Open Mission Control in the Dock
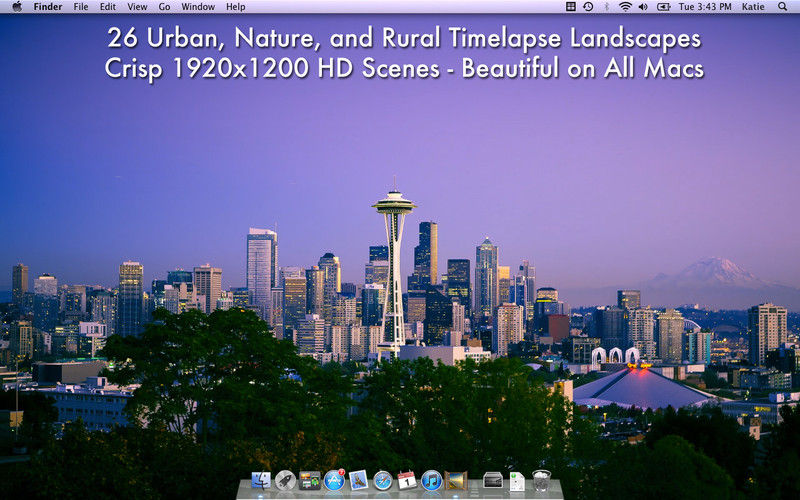This screenshot has width=800, height=500. 310,480
